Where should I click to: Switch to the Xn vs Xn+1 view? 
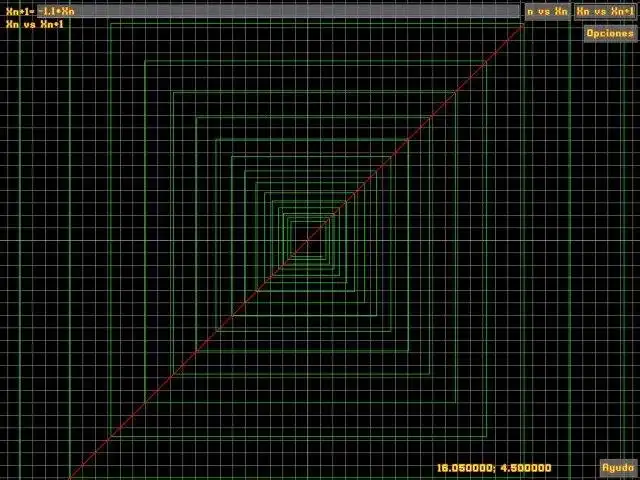[605, 11]
